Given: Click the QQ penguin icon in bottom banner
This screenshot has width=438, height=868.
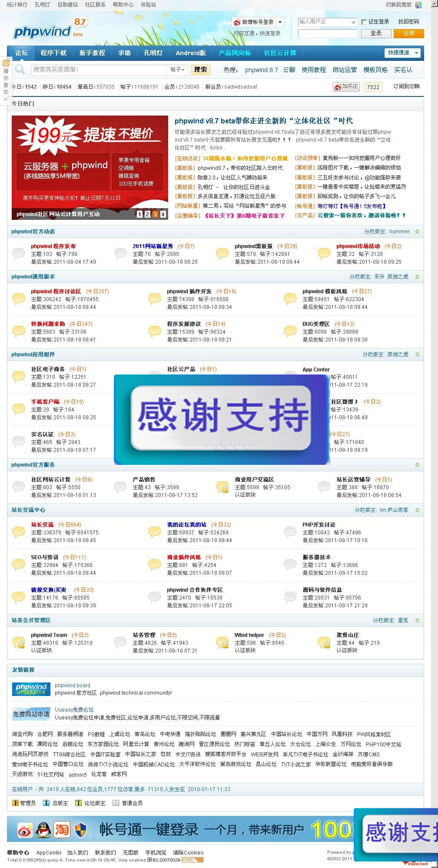Looking at the screenshot, I should [x=43, y=830].
